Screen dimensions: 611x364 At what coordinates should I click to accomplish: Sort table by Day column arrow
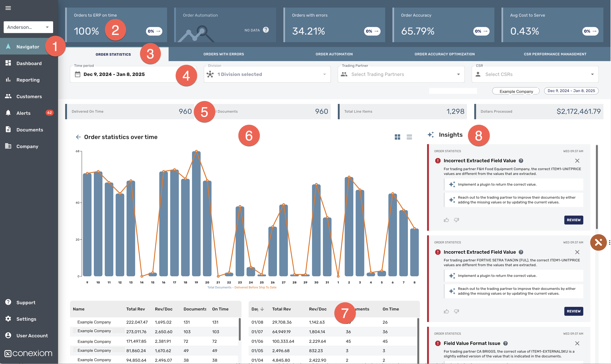tap(262, 309)
